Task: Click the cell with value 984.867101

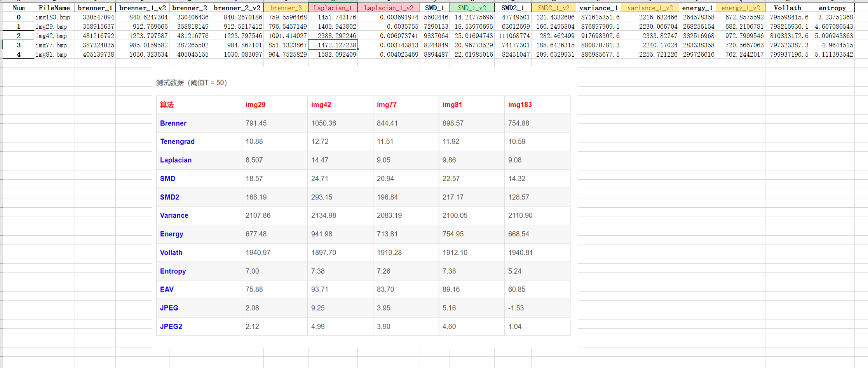Action: (x=237, y=45)
